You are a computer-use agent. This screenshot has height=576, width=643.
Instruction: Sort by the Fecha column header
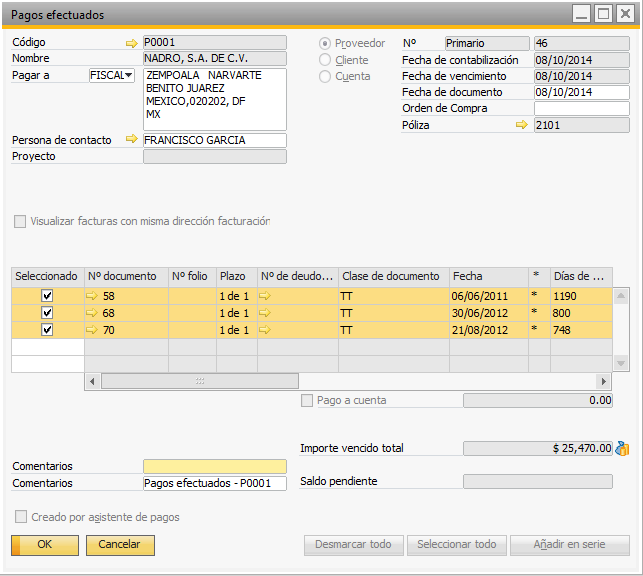click(x=489, y=277)
